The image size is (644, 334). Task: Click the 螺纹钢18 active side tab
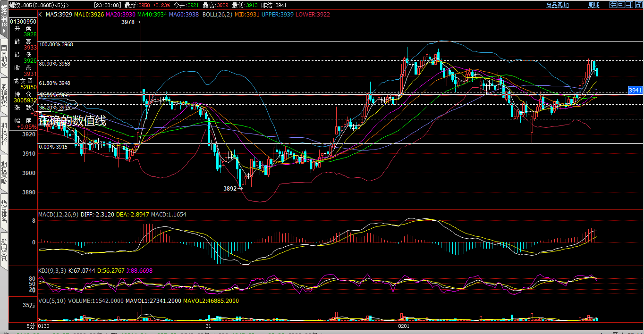point(4,19)
